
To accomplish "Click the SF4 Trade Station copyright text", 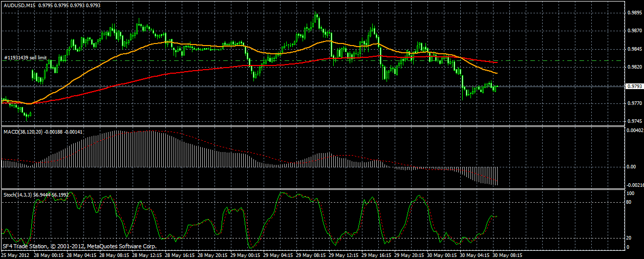I will pyautogui.click(x=79, y=246).
